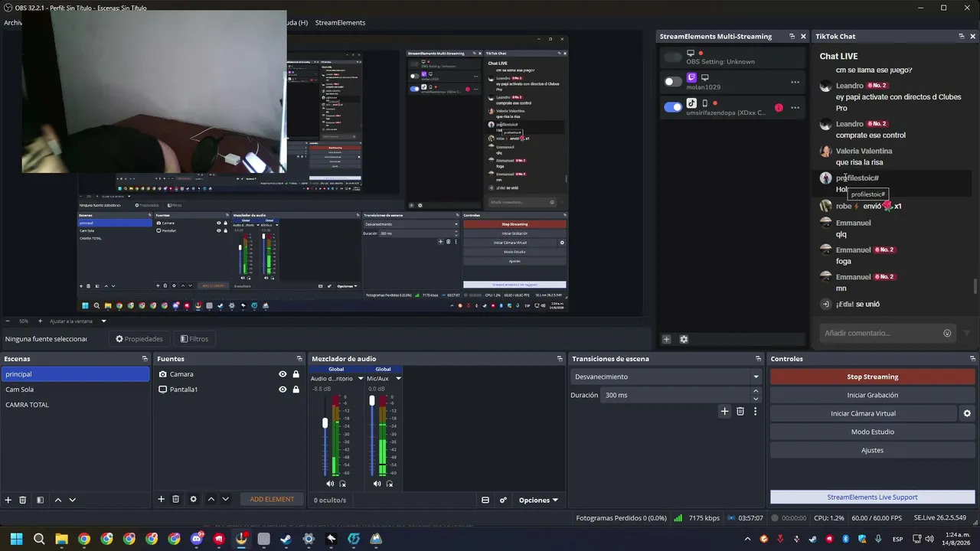
Task: Select the Camara source row
Action: coord(230,374)
